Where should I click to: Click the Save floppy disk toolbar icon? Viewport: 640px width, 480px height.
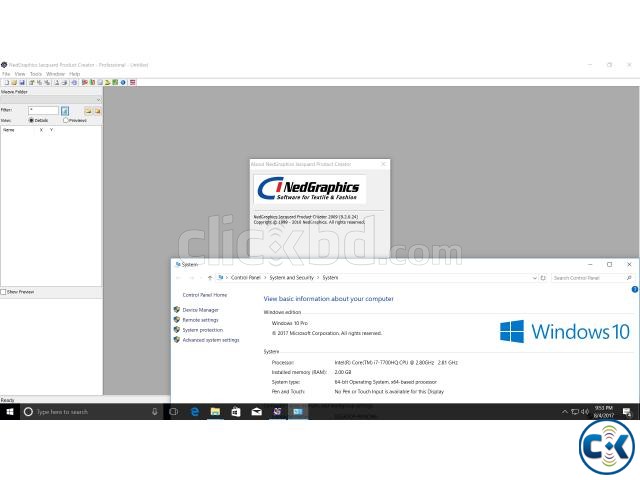tap(22, 82)
